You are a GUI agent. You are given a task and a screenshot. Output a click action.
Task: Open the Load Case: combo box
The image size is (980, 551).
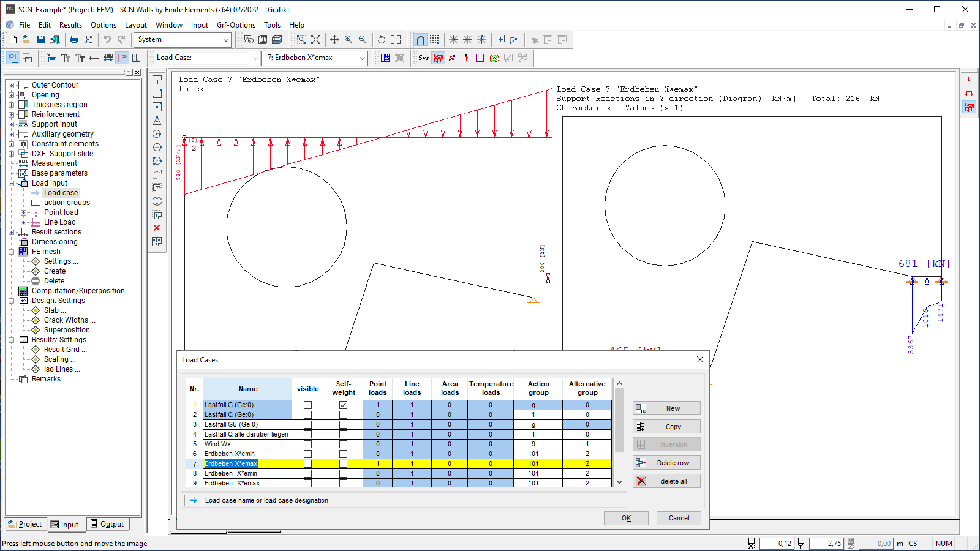click(207, 58)
